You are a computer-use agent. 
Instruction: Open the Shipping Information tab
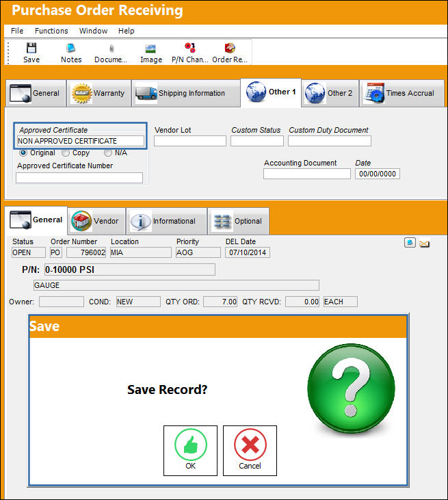[186, 93]
